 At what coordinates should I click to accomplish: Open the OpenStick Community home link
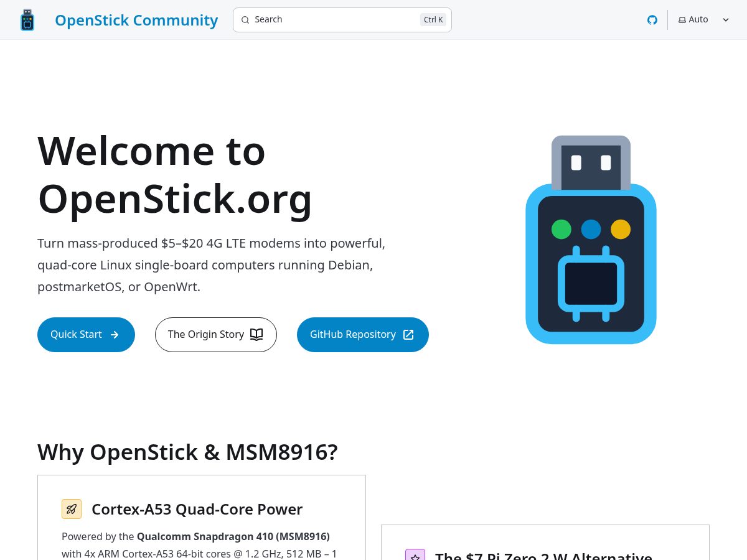(x=136, y=20)
